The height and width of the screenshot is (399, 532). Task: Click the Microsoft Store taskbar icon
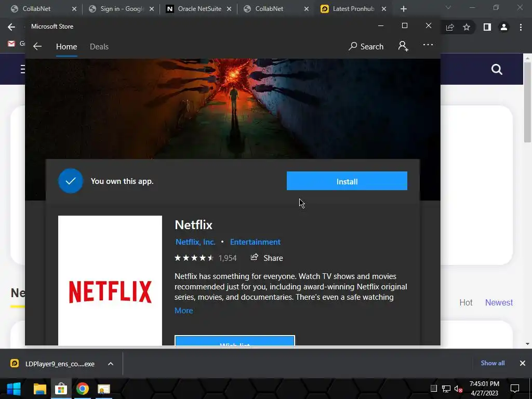pyautogui.click(x=61, y=389)
